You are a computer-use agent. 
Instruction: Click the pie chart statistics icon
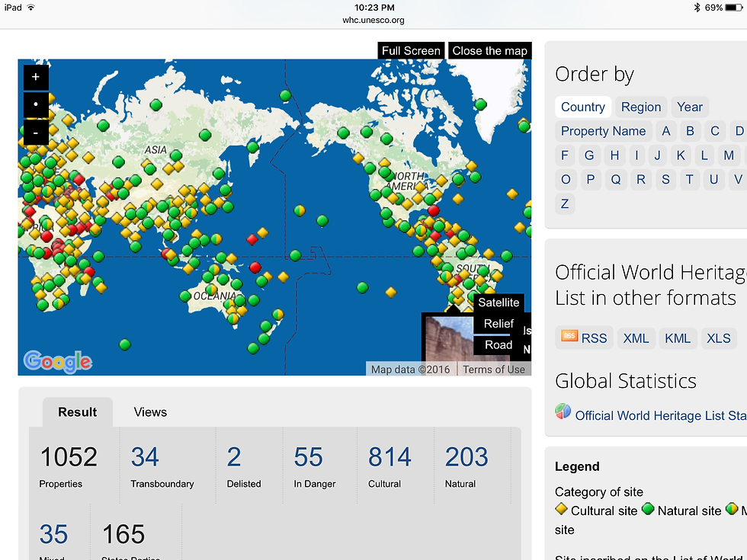click(x=563, y=411)
